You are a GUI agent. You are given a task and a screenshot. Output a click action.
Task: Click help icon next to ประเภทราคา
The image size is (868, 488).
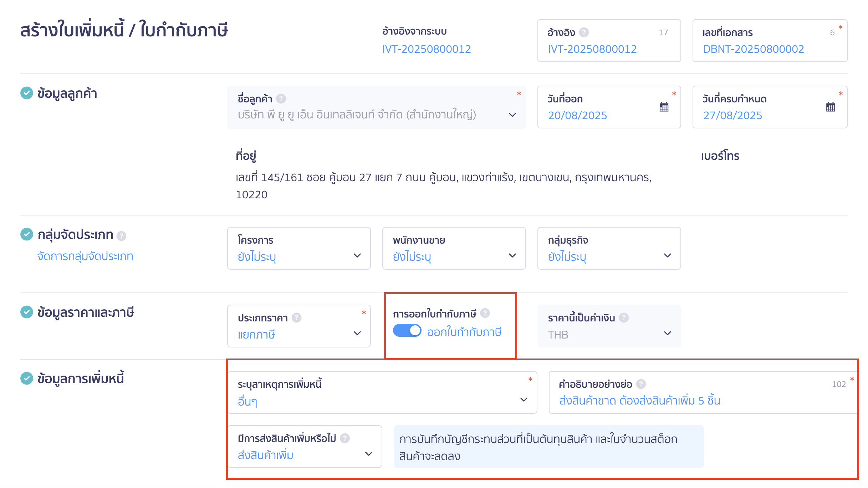[x=296, y=318]
